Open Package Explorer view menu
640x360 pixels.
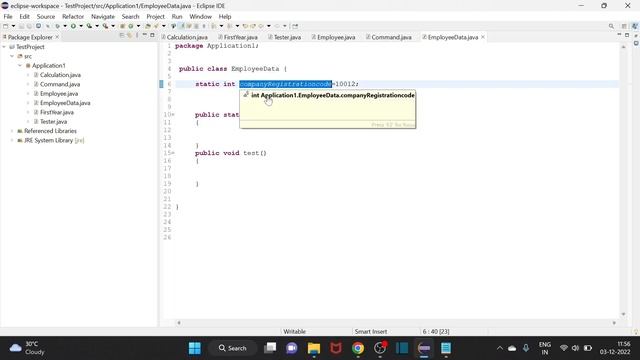pos(137,36)
